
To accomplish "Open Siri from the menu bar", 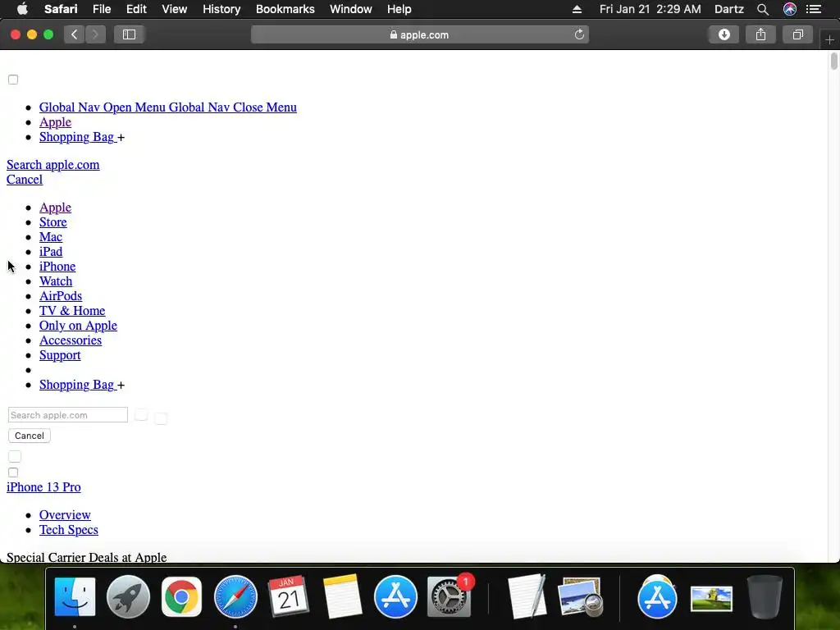I will click(790, 9).
